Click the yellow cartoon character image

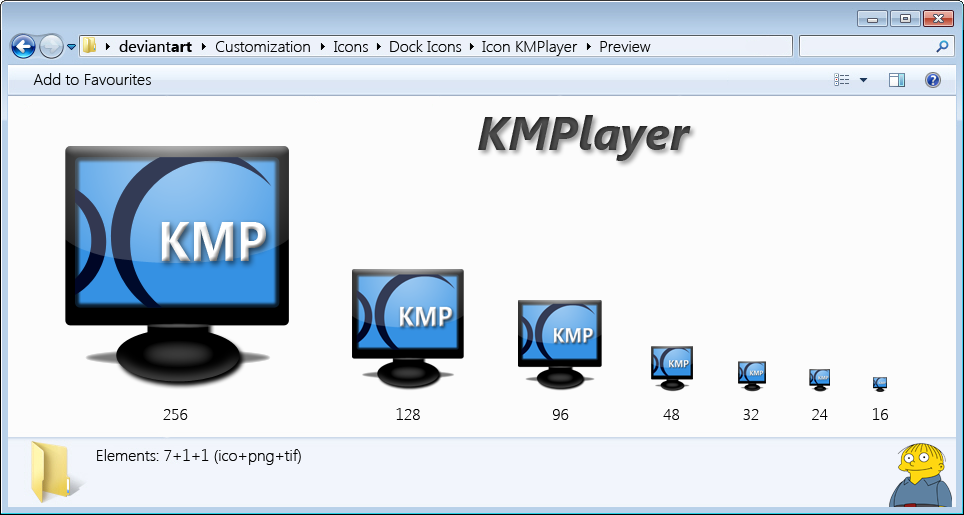coord(920,474)
